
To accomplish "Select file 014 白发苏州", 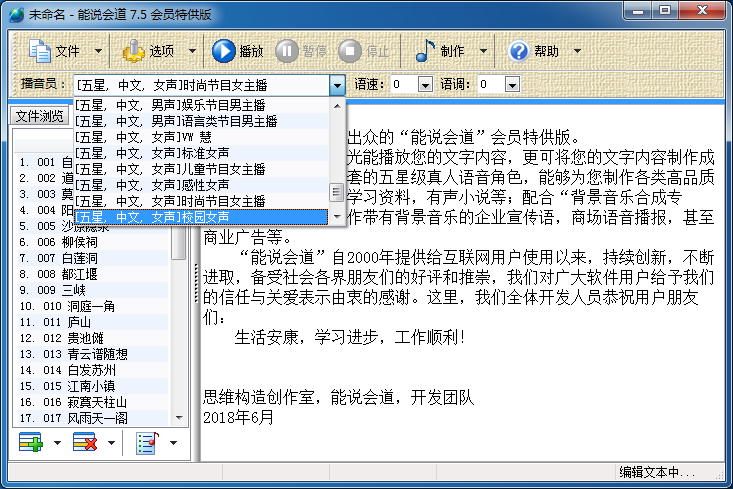I will tap(93, 370).
